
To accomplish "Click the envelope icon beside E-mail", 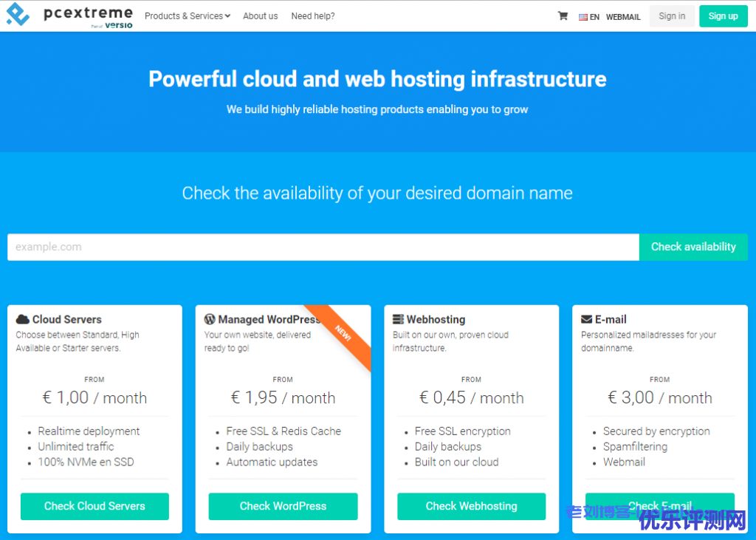I will 586,320.
